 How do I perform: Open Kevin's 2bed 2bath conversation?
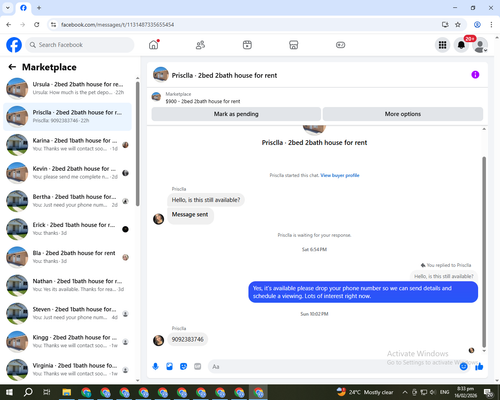67,173
